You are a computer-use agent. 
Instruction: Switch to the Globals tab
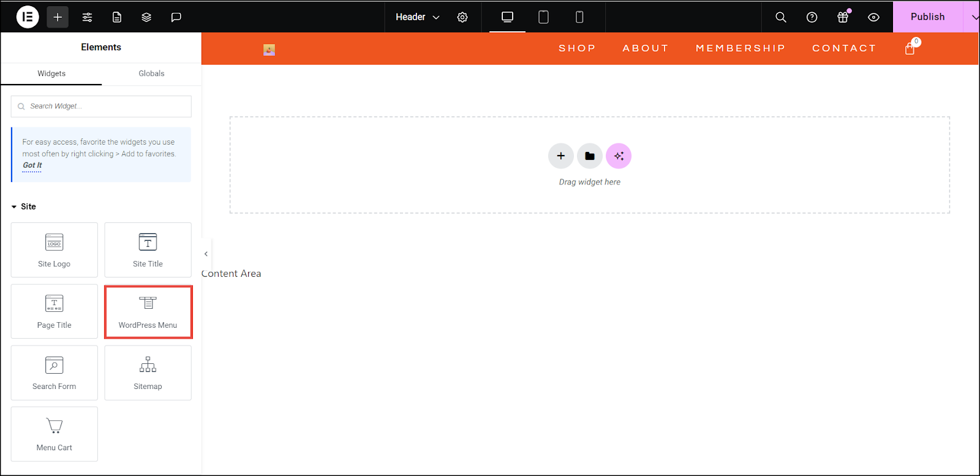tap(151, 74)
